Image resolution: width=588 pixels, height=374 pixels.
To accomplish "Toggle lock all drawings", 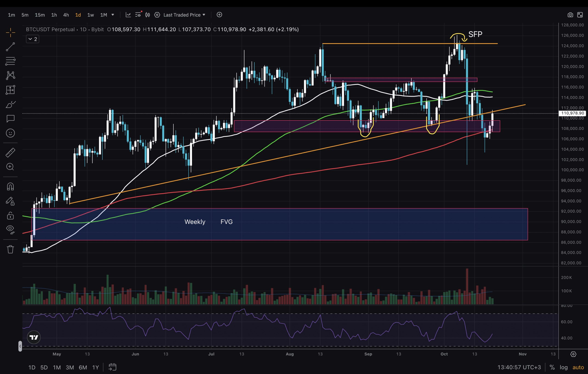I will pos(10,216).
